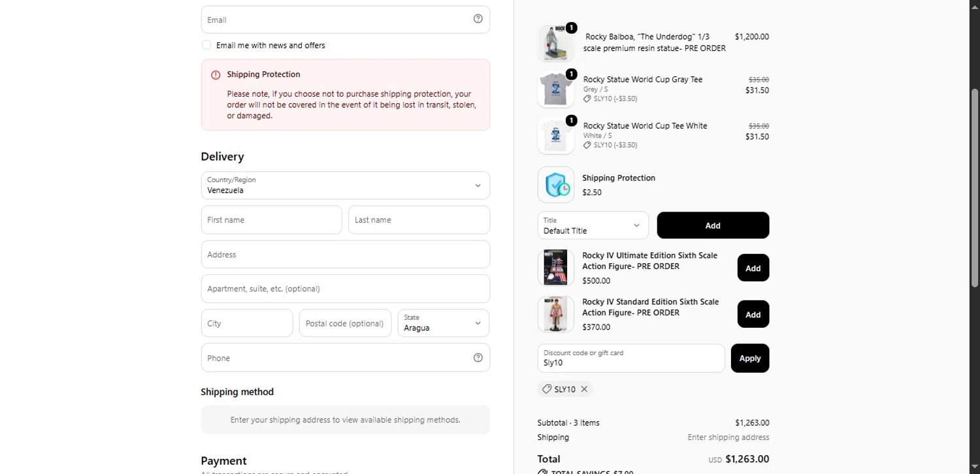The image size is (980, 474).
Task: Click the Subtotal · 3 items label
Action: (568, 423)
